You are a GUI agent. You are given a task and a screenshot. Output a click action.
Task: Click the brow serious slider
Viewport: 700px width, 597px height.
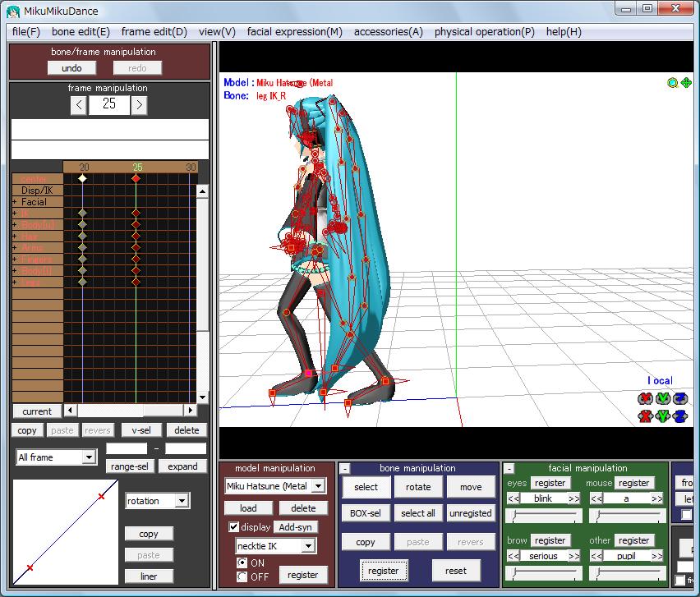(x=544, y=573)
